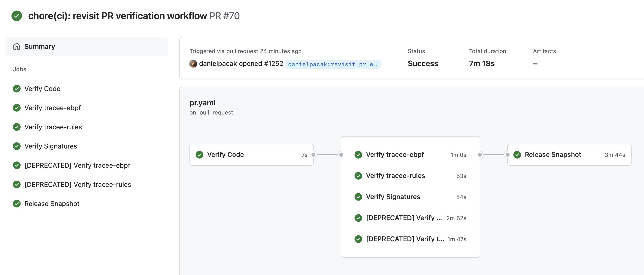Open the Release Snapshot node in the graph
Screen dimensions: 644x275
tap(553, 155)
